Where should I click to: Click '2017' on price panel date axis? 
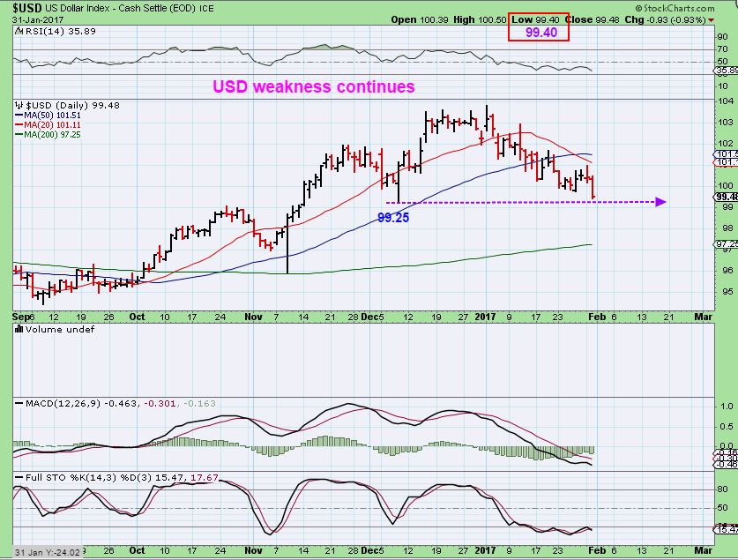(x=485, y=317)
